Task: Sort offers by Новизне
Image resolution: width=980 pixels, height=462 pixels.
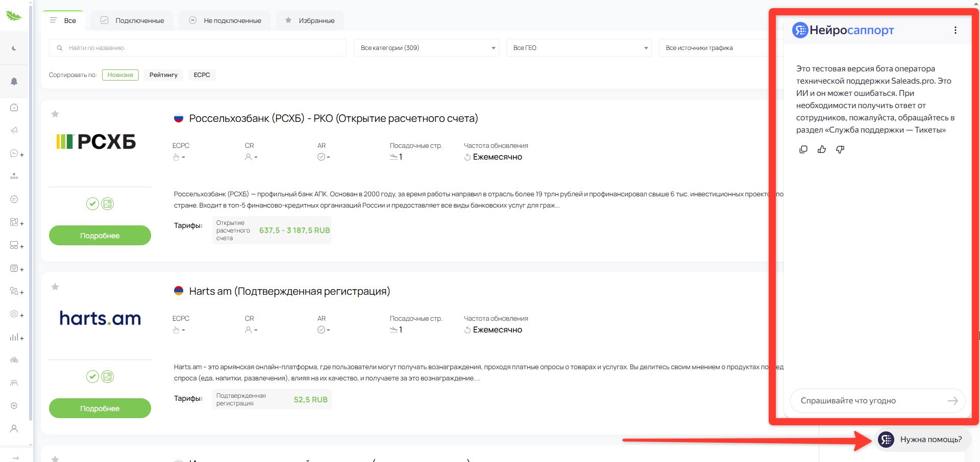Action: click(x=120, y=75)
